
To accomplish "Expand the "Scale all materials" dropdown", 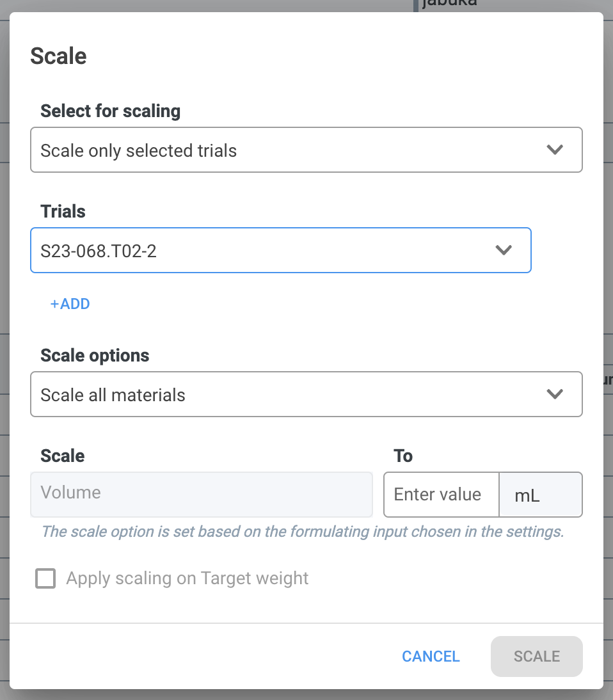I will pos(288,395).
